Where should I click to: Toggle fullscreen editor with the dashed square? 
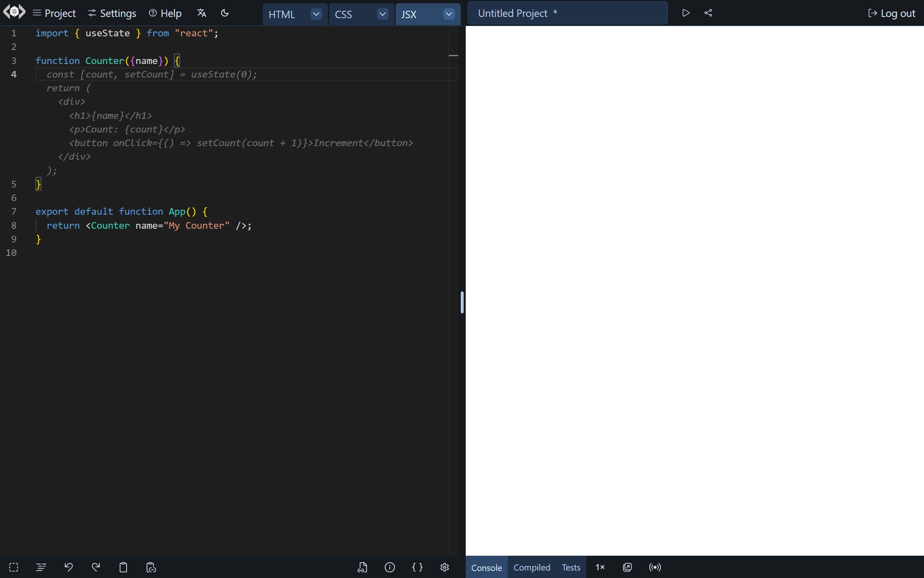[x=14, y=567]
